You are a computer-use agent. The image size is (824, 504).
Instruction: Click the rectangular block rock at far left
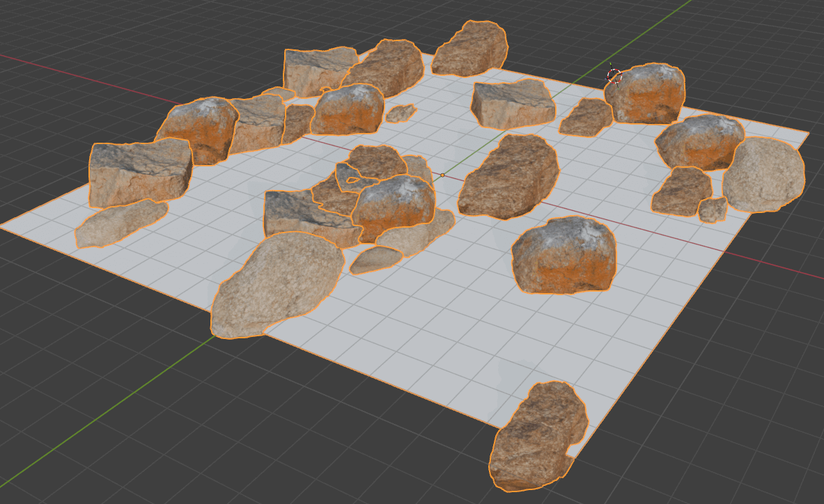pos(139,172)
